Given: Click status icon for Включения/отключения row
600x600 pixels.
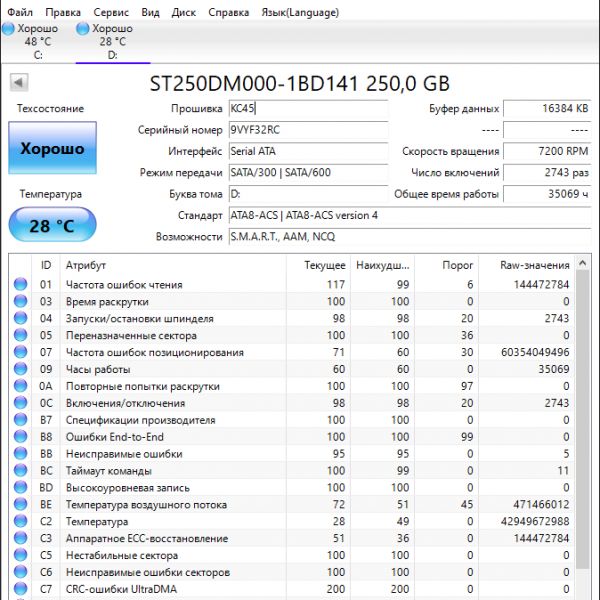Looking at the screenshot, I should [x=20, y=403].
